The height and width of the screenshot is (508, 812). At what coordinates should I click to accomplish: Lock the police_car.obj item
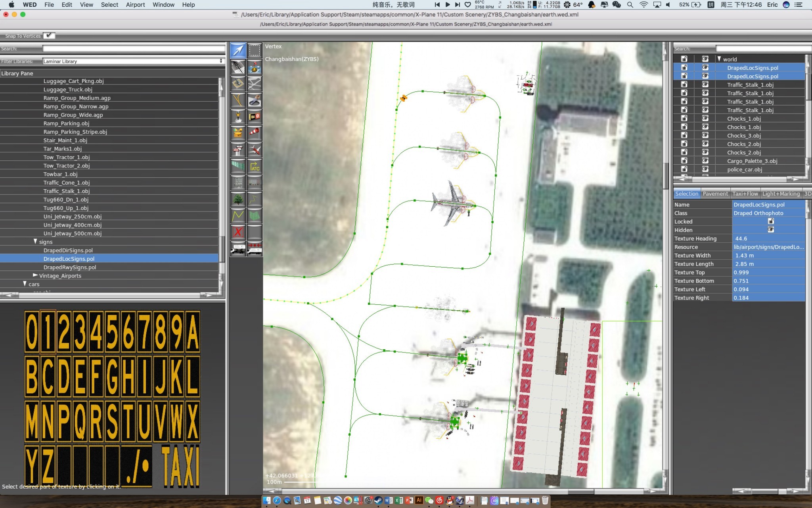point(684,169)
